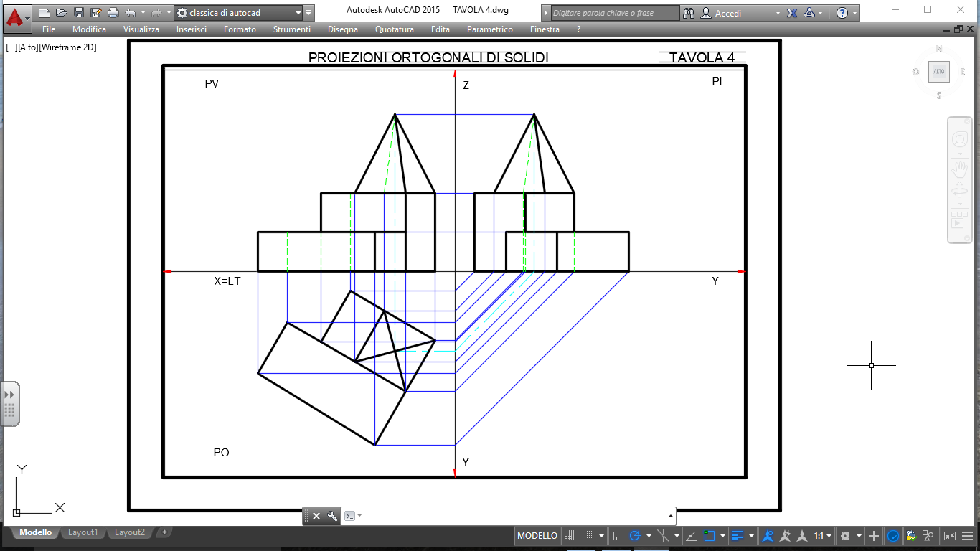Toggle object snap tracking
Viewport: 980px width, 551px height.
coord(692,535)
